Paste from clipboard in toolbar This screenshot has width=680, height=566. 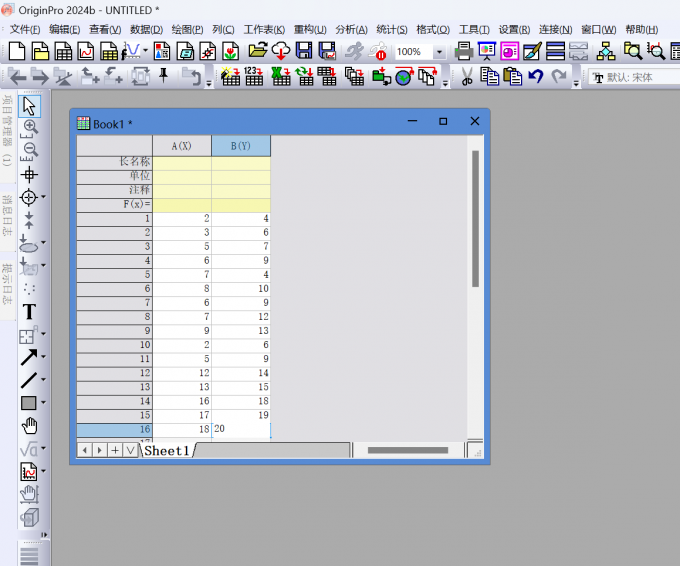(x=513, y=77)
